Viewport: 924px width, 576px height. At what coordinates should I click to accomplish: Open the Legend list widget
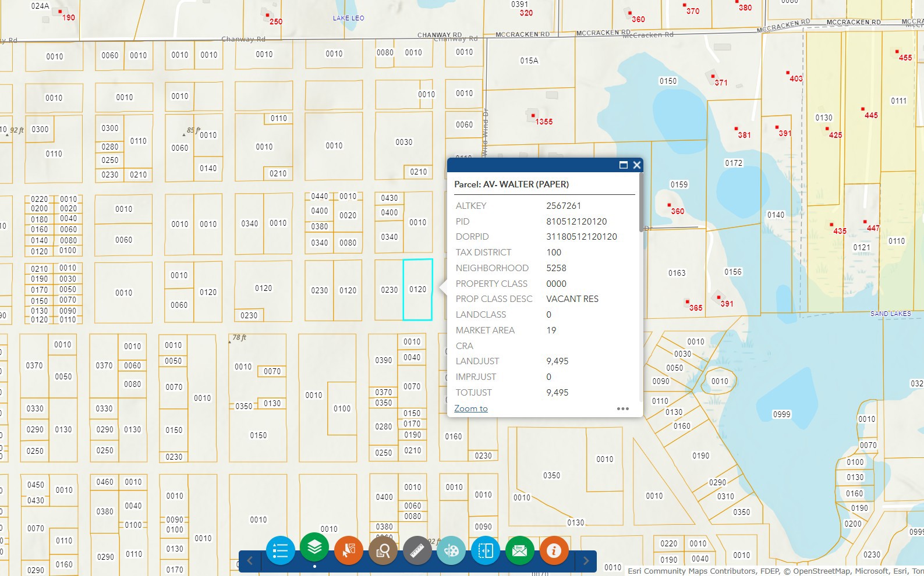click(280, 550)
